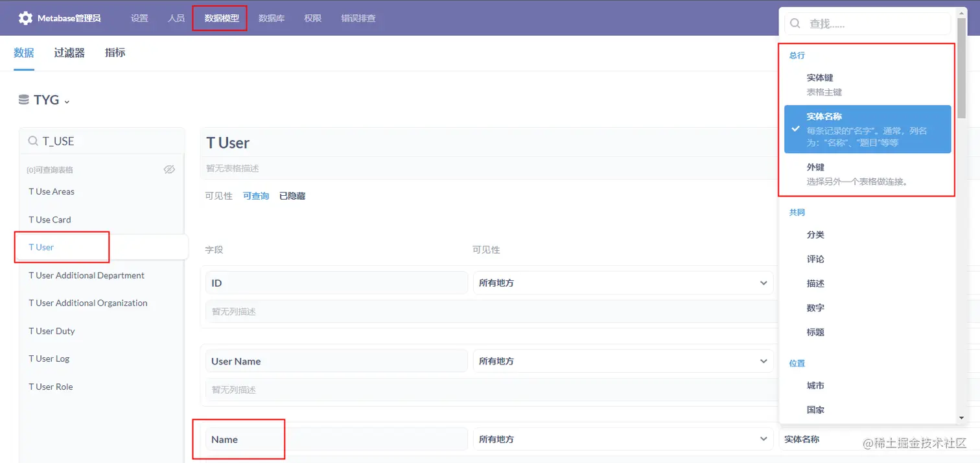Click the scrollbar up arrow in dropdown
This screenshot has width=980, height=463.
961,13
